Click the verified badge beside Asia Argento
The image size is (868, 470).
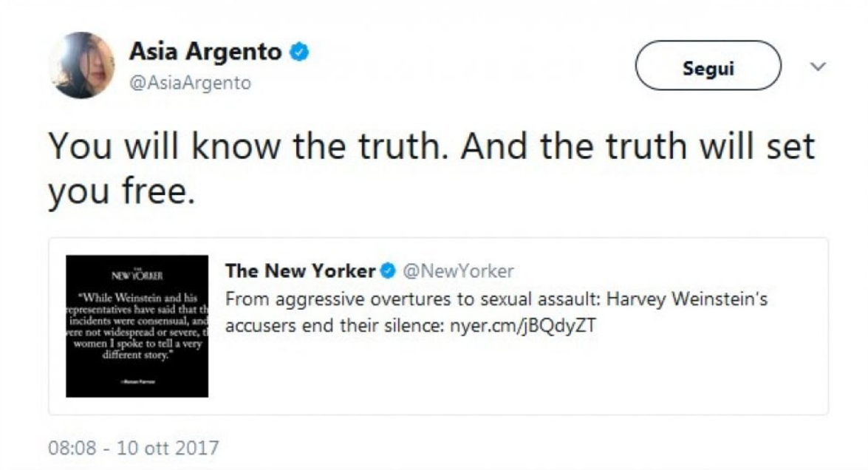(299, 52)
